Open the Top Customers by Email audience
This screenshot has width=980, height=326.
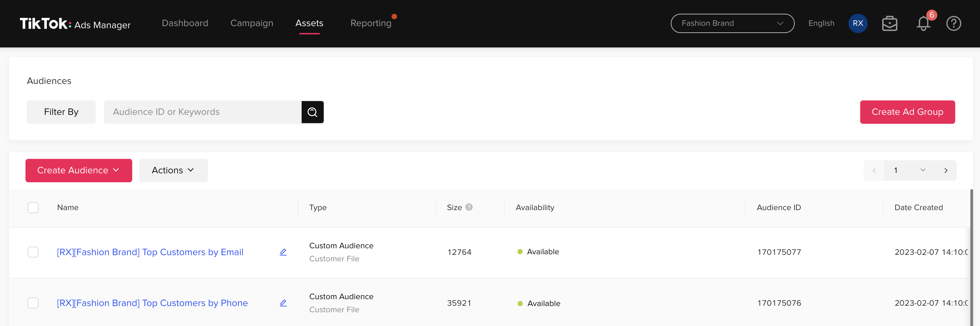pyautogui.click(x=150, y=252)
